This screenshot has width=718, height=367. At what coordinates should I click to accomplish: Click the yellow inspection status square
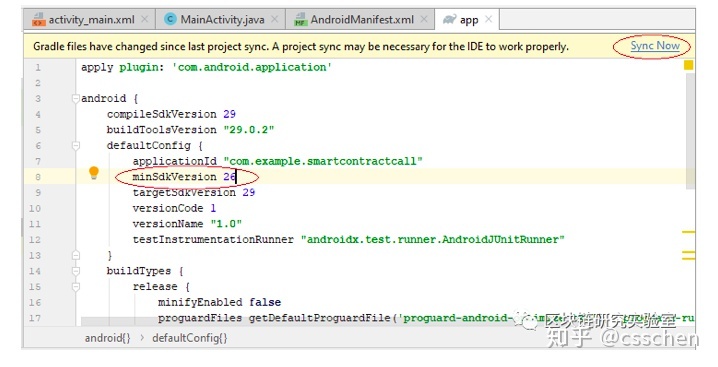pyautogui.click(x=688, y=66)
